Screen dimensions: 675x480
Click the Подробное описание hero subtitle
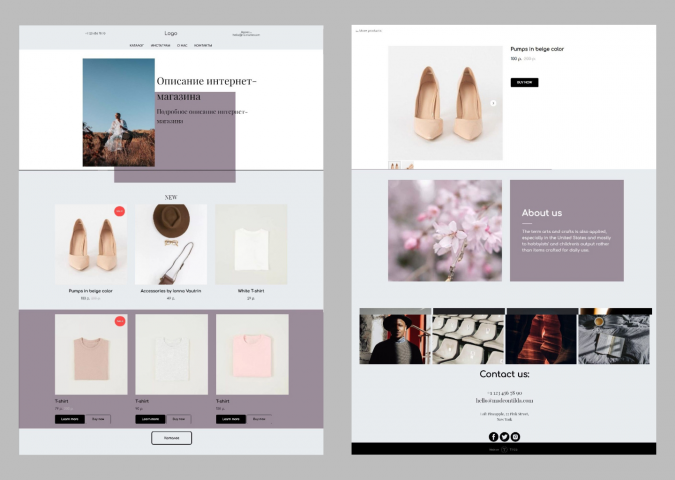tap(202, 116)
